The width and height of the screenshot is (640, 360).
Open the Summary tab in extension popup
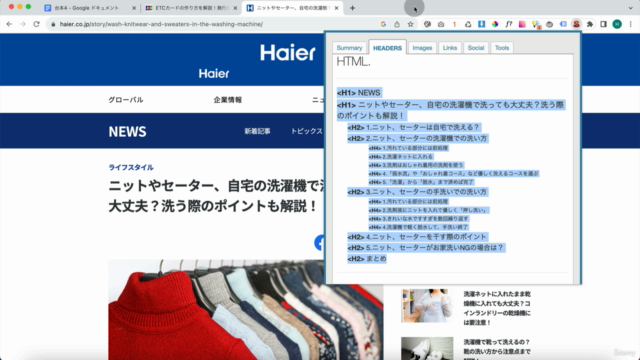coord(349,48)
